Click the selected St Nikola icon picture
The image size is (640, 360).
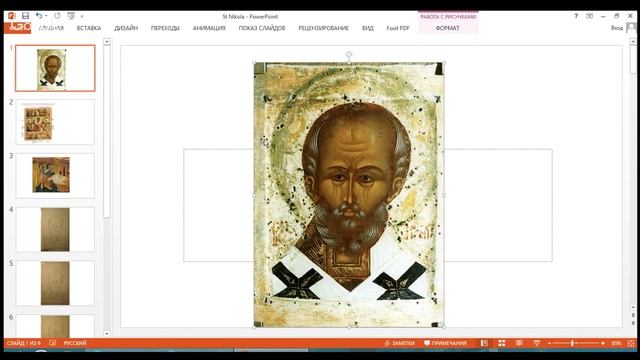349,195
